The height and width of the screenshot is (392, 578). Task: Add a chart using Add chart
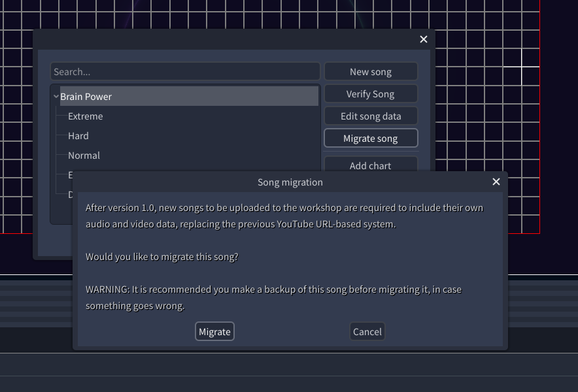[370, 165]
